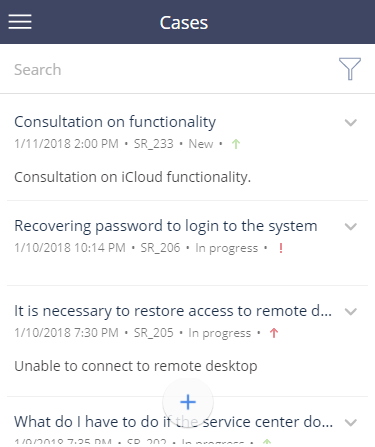Click the 'Unable to connect to remote desktop' text
This screenshot has width=375, height=447.
click(136, 366)
